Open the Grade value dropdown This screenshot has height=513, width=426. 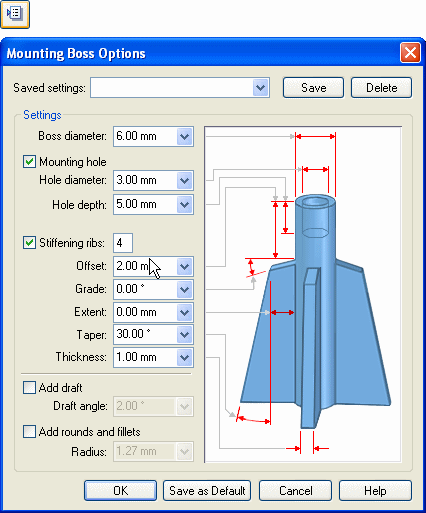(x=185, y=289)
